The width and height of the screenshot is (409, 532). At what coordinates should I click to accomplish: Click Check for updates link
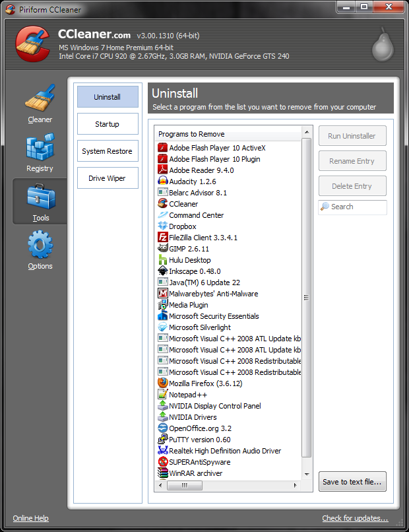point(355,518)
